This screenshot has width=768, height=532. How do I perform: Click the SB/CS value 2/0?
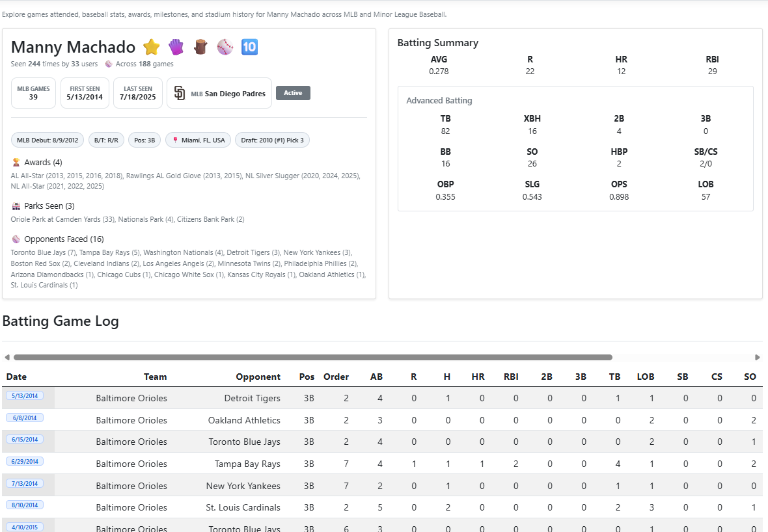[x=706, y=164]
